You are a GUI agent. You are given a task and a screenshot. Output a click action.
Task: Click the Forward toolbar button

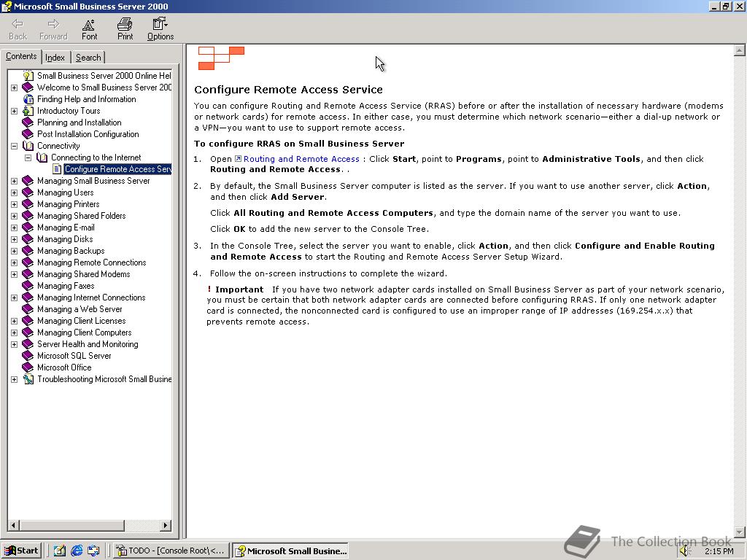click(x=53, y=29)
